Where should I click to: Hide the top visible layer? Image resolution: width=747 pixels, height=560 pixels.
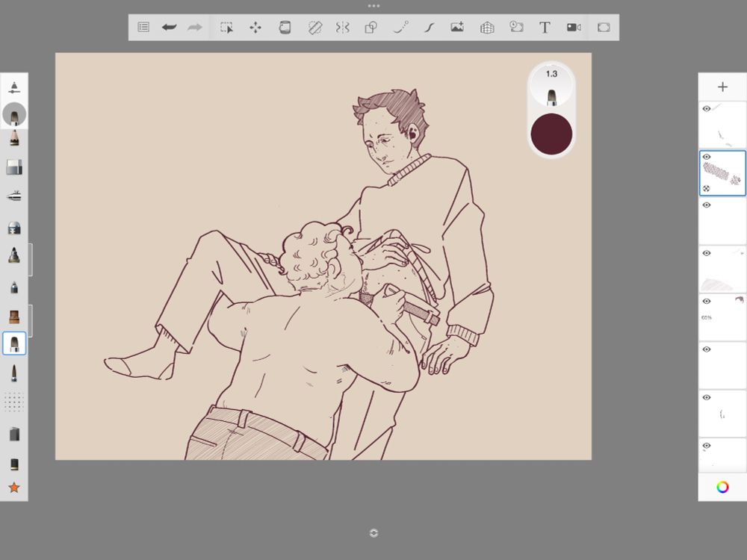pyautogui.click(x=706, y=108)
